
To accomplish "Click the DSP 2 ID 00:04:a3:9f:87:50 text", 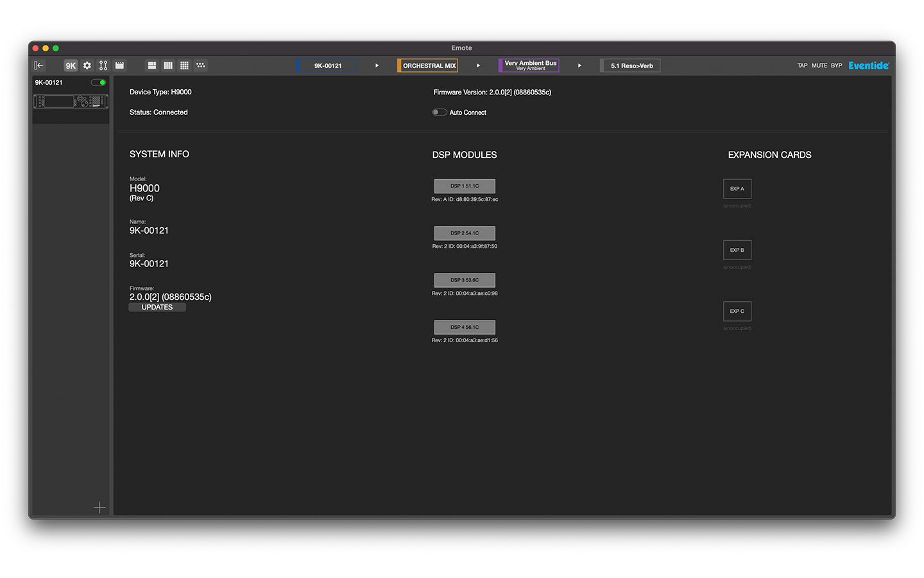I will point(465,247).
